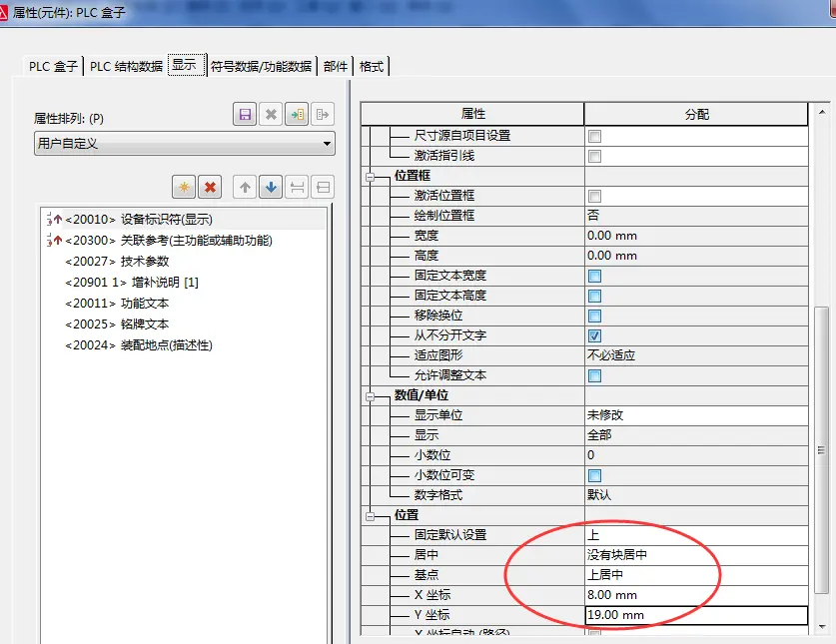Screen dimensions: 836x644
Task: Click the docking arrow icon beside <20300>
Action: pyautogui.click(x=54, y=240)
